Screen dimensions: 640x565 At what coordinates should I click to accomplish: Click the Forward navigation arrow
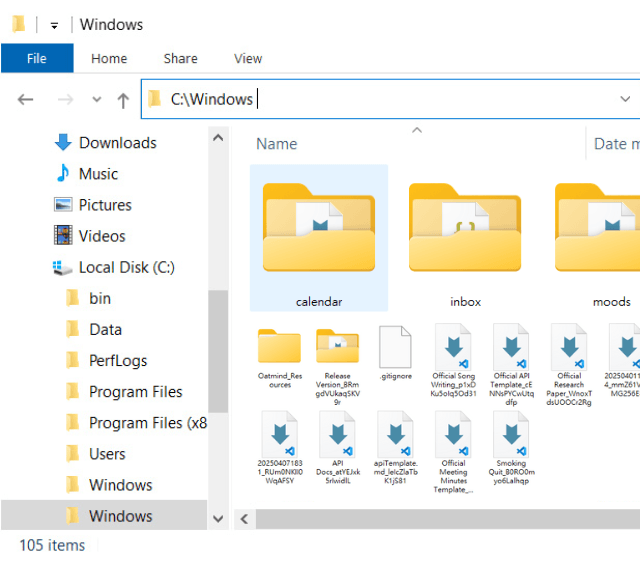click(65, 99)
